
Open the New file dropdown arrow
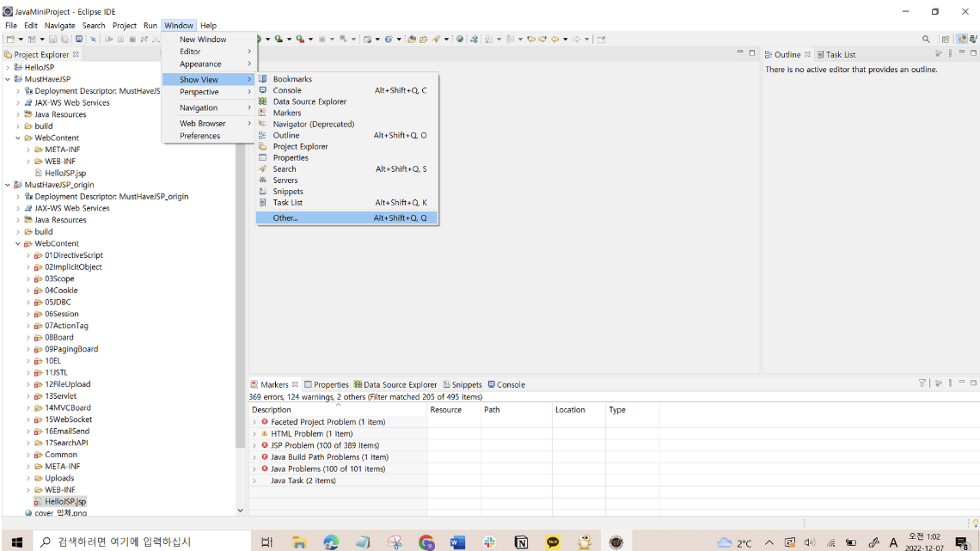(21, 39)
